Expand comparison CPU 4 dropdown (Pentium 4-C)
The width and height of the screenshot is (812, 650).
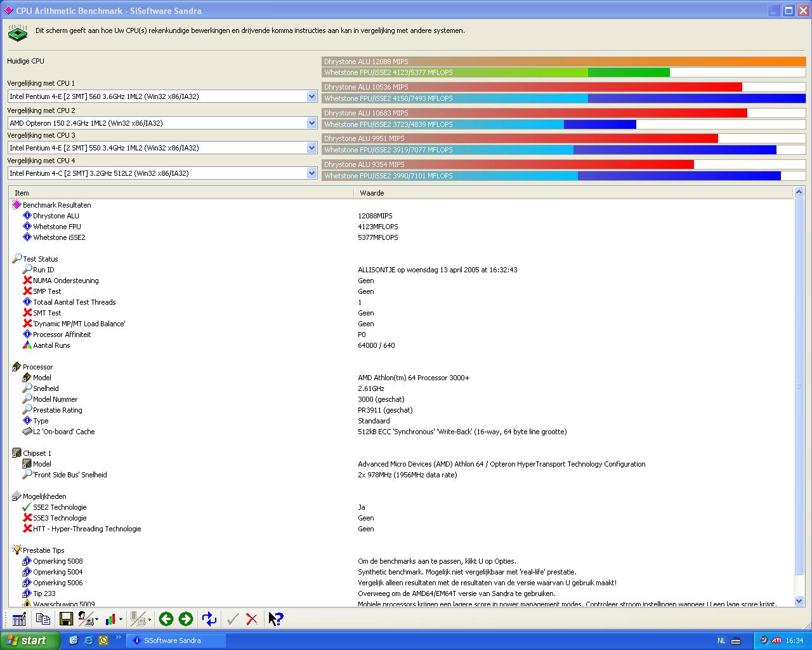pyautogui.click(x=311, y=173)
